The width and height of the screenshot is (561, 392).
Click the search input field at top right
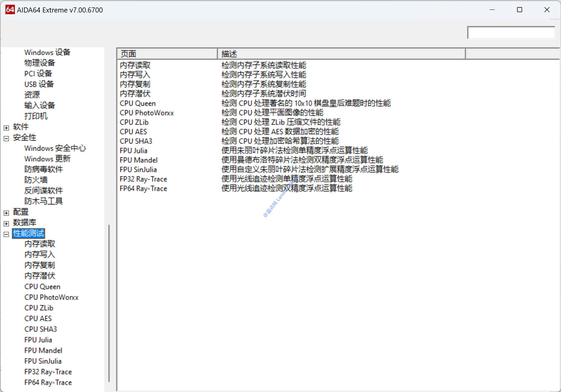click(x=511, y=33)
